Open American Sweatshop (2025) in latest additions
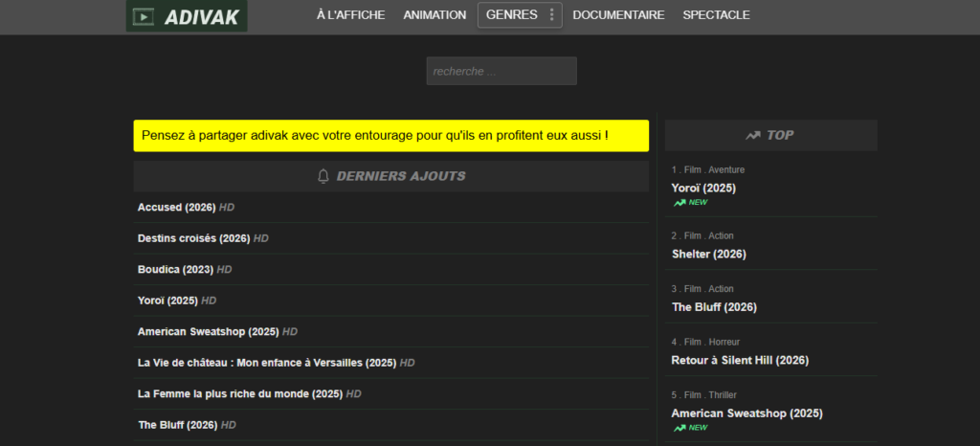Image resolution: width=980 pixels, height=446 pixels. click(208, 332)
